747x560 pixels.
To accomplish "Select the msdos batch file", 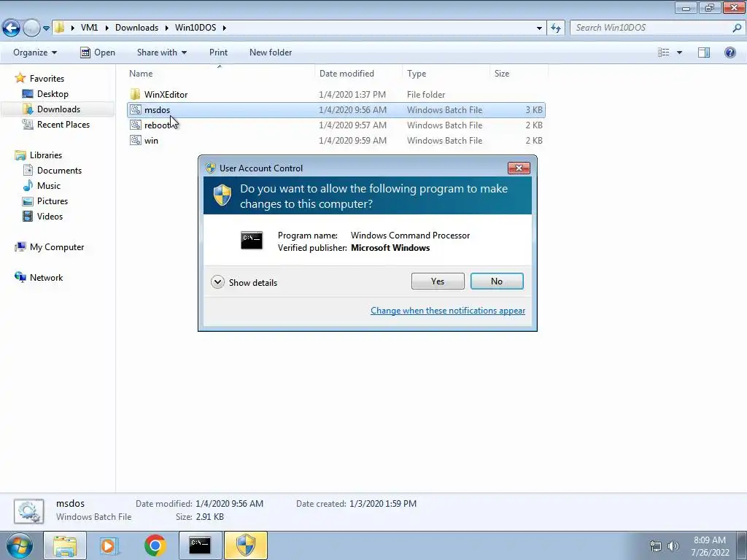I will (336, 110).
